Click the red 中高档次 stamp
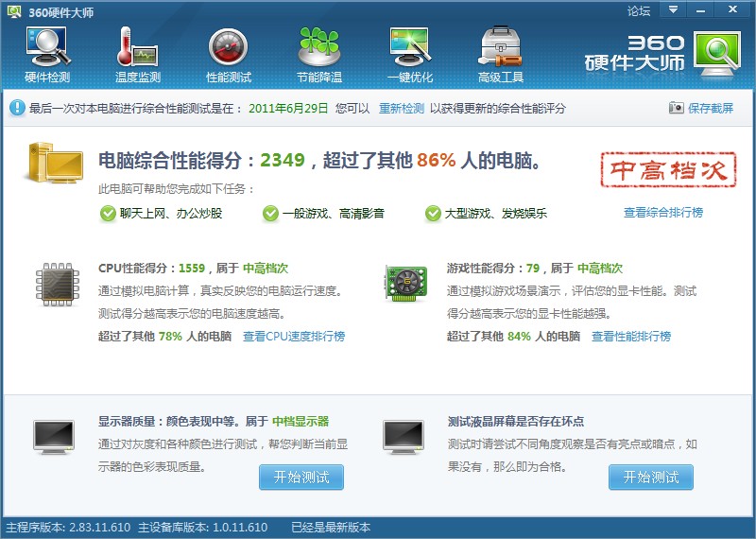 point(668,170)
